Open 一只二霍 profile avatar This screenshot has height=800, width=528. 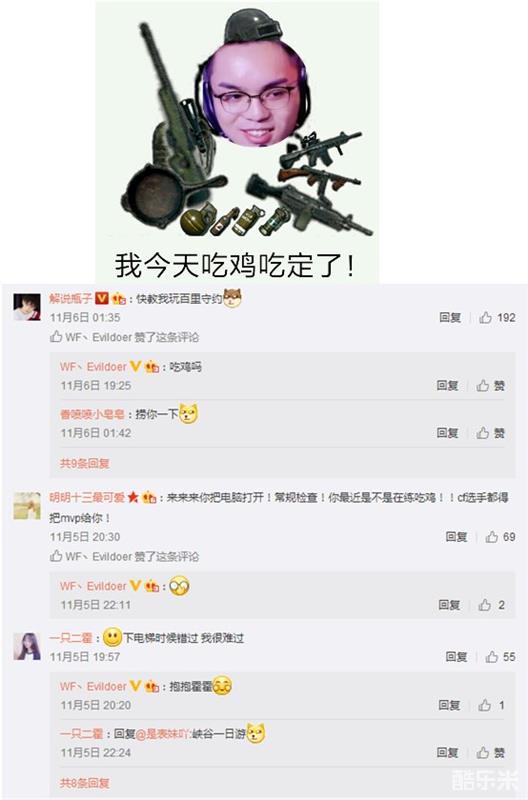tap(27, 646)
